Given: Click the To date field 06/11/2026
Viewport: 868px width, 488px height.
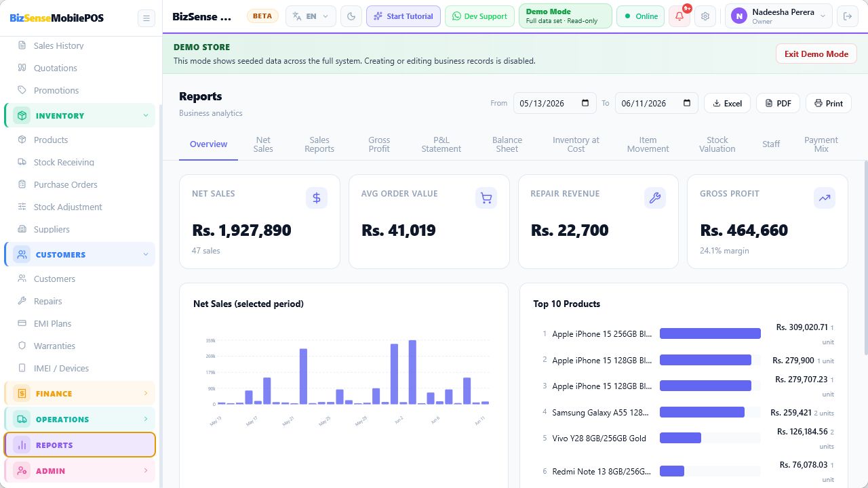Looking at the screenshot, I should coord(656,103).
